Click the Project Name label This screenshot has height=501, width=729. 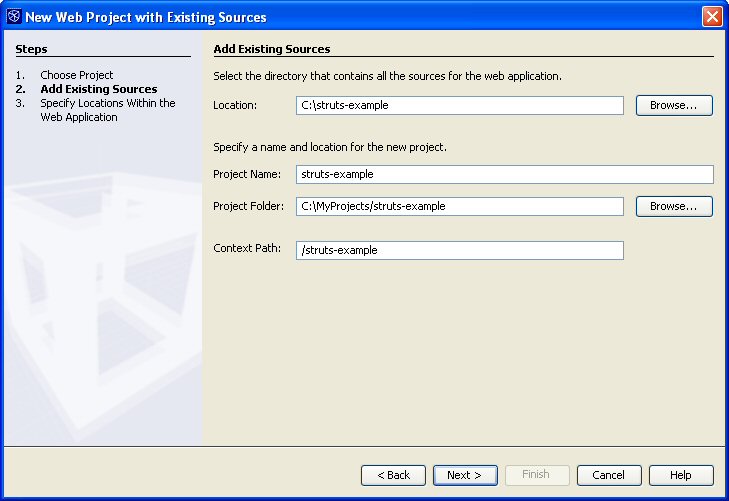[247, 174]
